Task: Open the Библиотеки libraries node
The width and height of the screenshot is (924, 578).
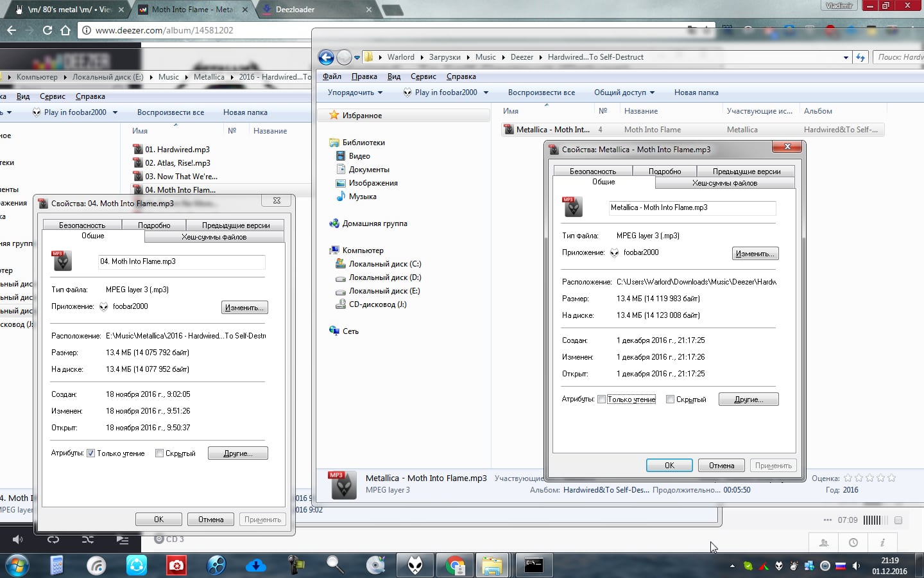Action: click(x=363, y=143)
